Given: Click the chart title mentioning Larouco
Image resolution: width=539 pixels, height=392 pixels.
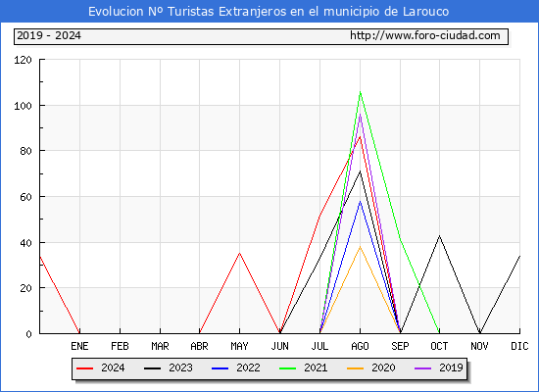Looking at the screenshot, I should [269, 12].
